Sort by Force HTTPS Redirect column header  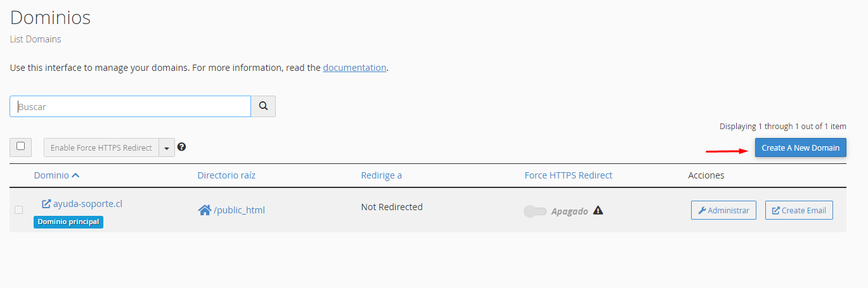[x=568, y=175]
